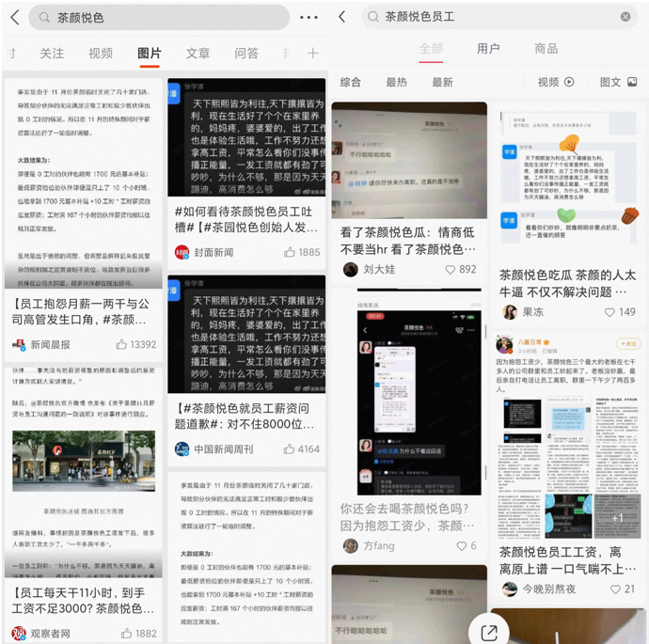Tap the floating share icon at the bottom right
The image size is (649, 644).
(489, 633)
